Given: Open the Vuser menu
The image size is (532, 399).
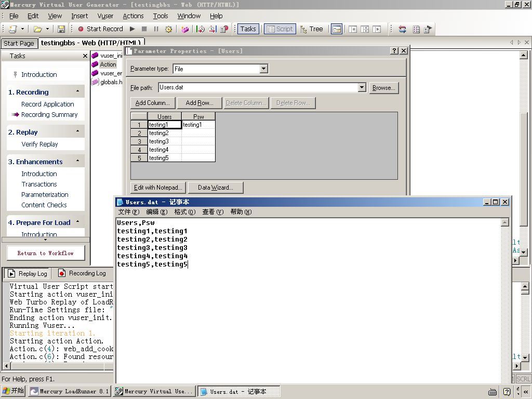Looking at the screenshot, I should click(105, 16).
